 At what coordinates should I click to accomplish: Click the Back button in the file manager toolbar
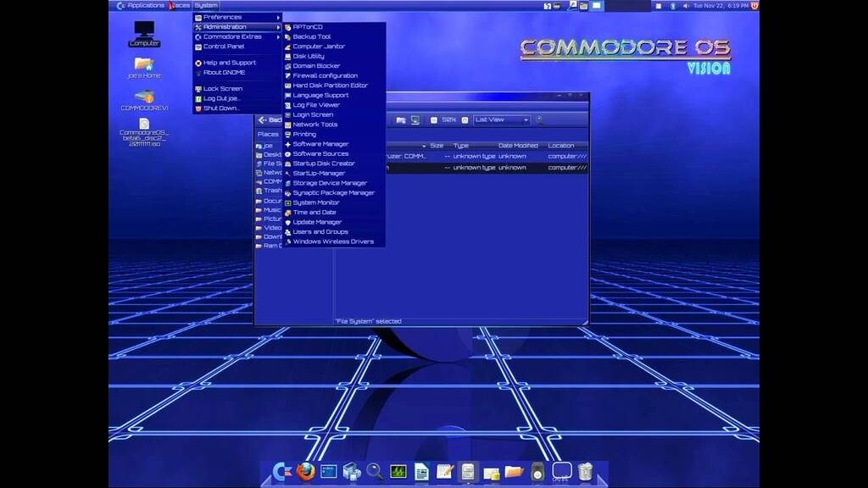[x=268, y=119]
